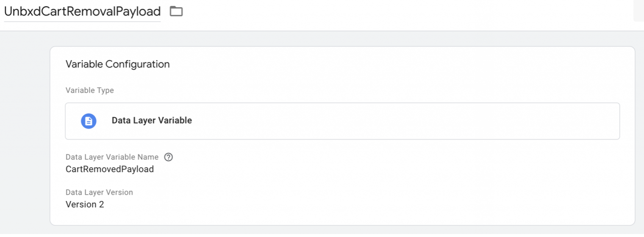
Task: Open help for Data Layer Variable Name
Action: (x=169, y=157)
